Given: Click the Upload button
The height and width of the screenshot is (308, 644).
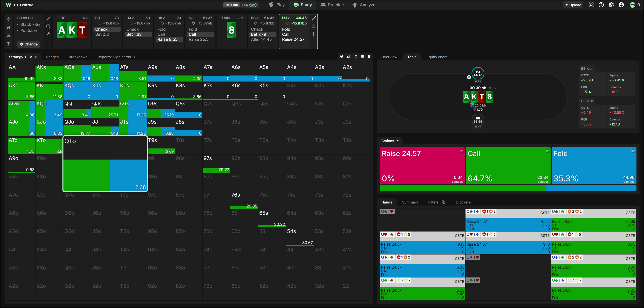Looking at the screenshot, I should coord(573,5).
